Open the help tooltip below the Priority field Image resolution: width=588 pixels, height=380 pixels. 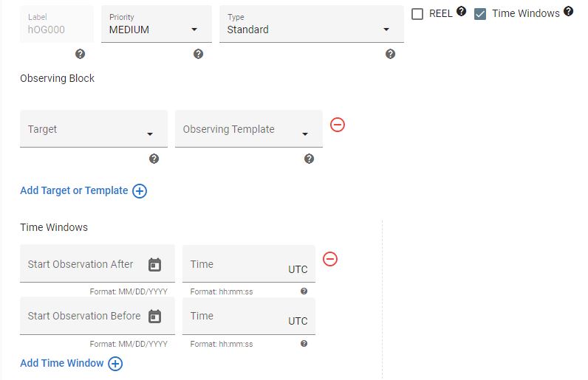point(198,54)
